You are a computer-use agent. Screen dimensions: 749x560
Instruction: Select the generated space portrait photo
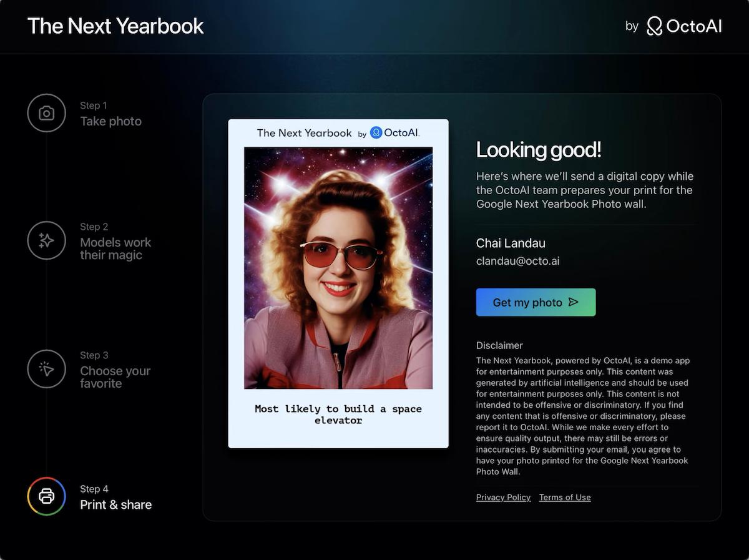[338, 267]
